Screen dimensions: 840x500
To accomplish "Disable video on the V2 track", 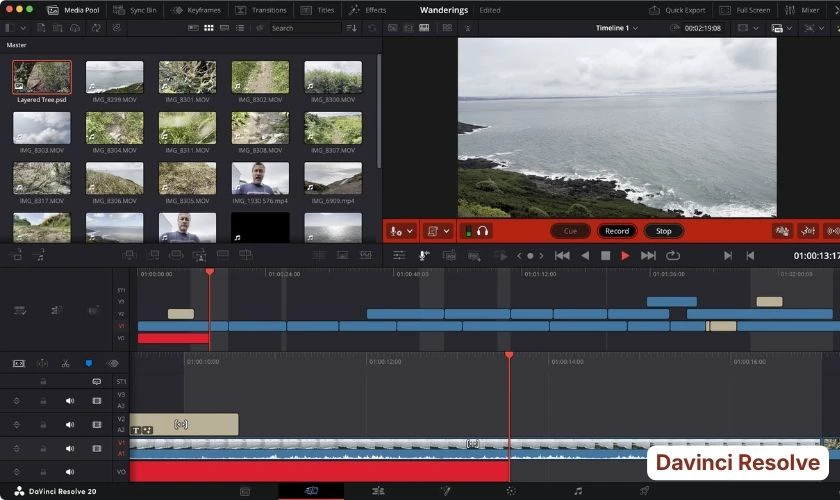I will (x=96, y=424).
